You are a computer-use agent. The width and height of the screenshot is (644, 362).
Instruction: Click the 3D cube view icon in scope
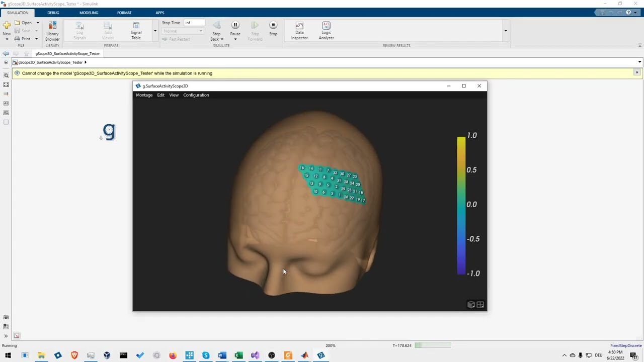tap(471, 305)
